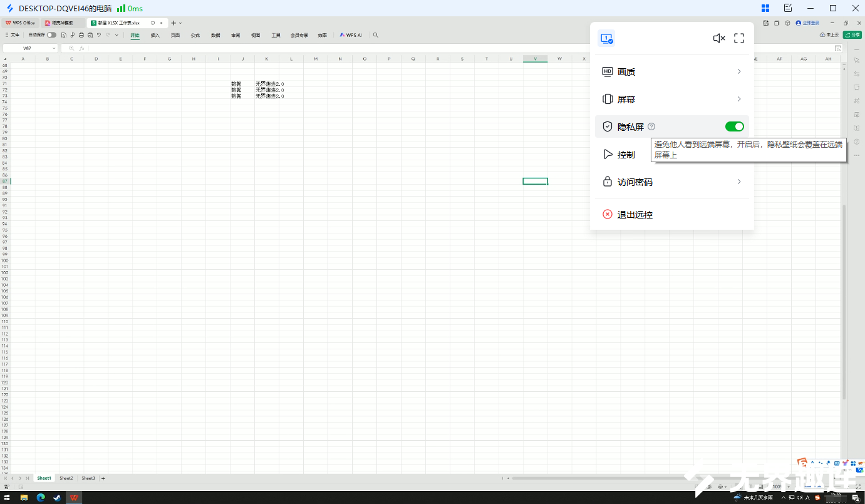Go to the next sheet using the sheet nav arrow
The width and height of the screenshot is (865, 504).
pos(20,478)
